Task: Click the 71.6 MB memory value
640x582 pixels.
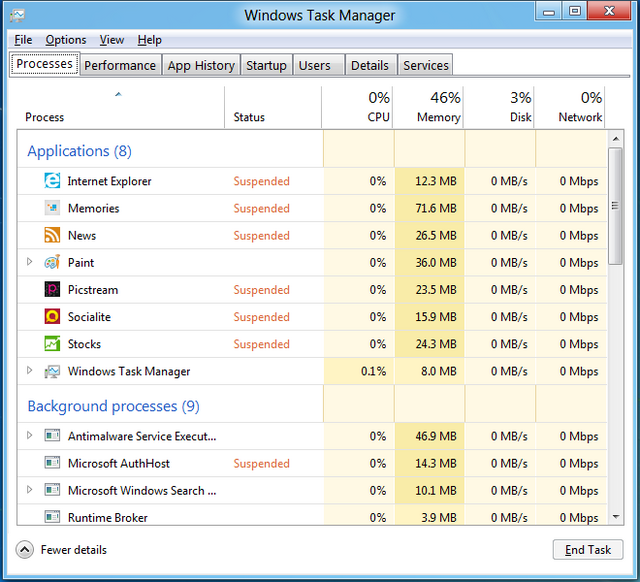Action: point(436,208)
